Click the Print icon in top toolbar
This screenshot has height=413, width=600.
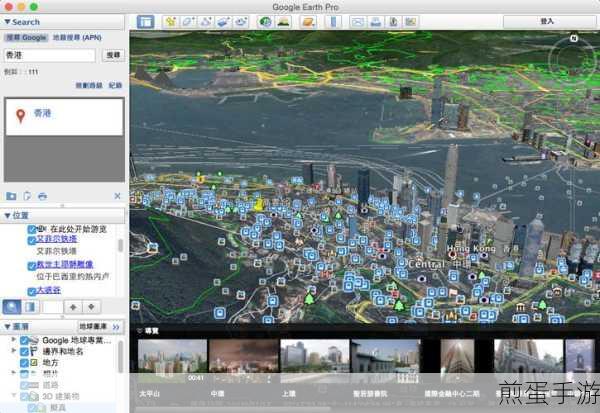(x=375, y=22)
